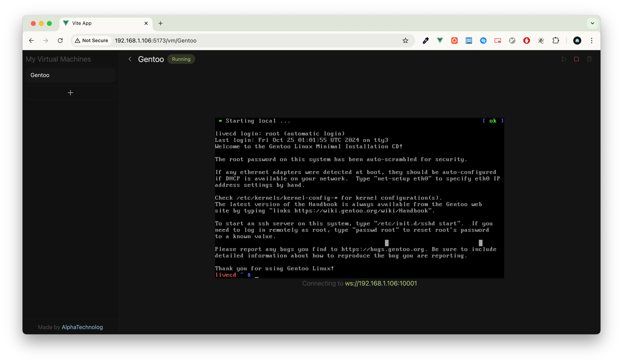Open the eyedropper color picker extension
The height and width of the screenshot is (364, 623).
tap(426, 41)
